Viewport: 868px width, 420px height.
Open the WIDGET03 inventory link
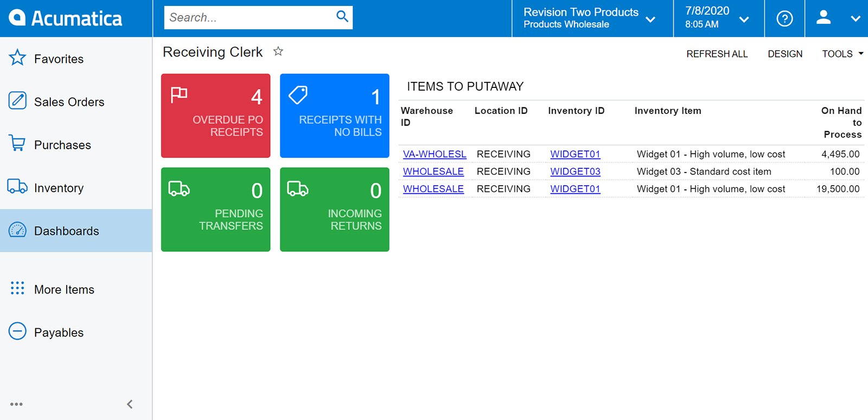[x=575, y=171]
